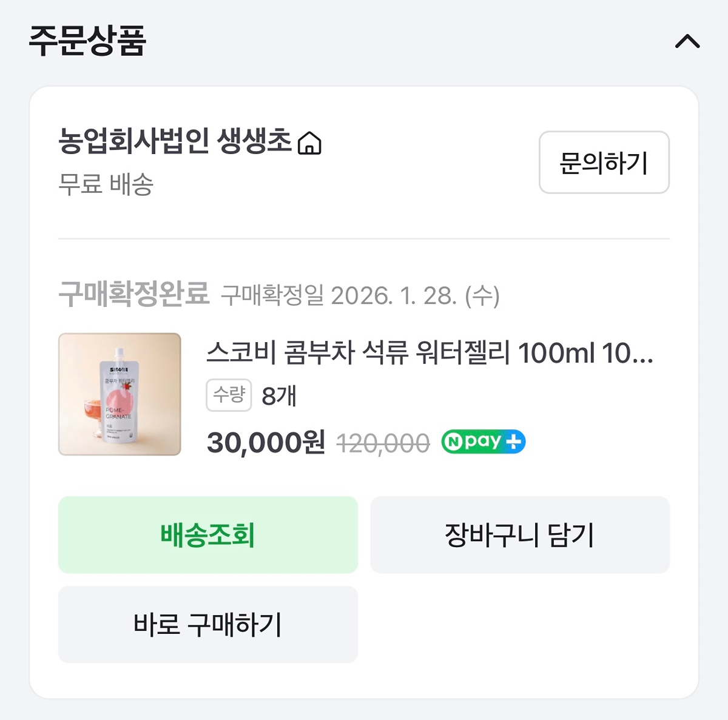Click the blue plus on Npay badge
The width and height of the screenshot is (728, 720).
click(x=514, y=442)
